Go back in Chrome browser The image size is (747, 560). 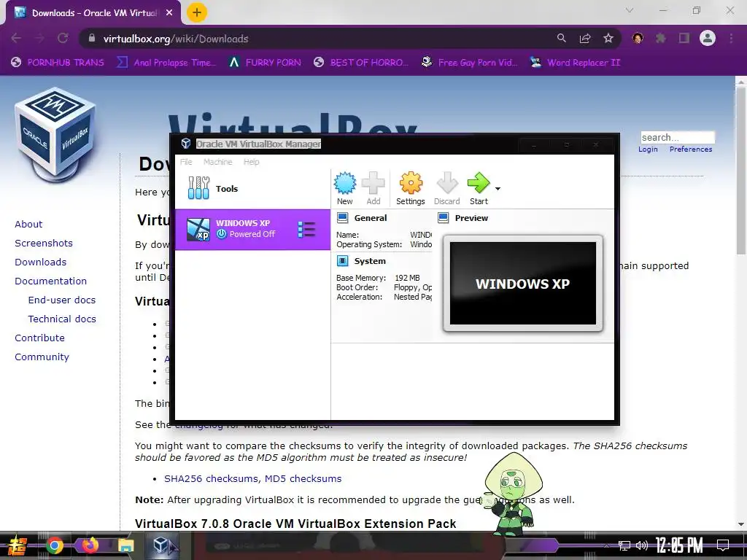pos(16,38)
